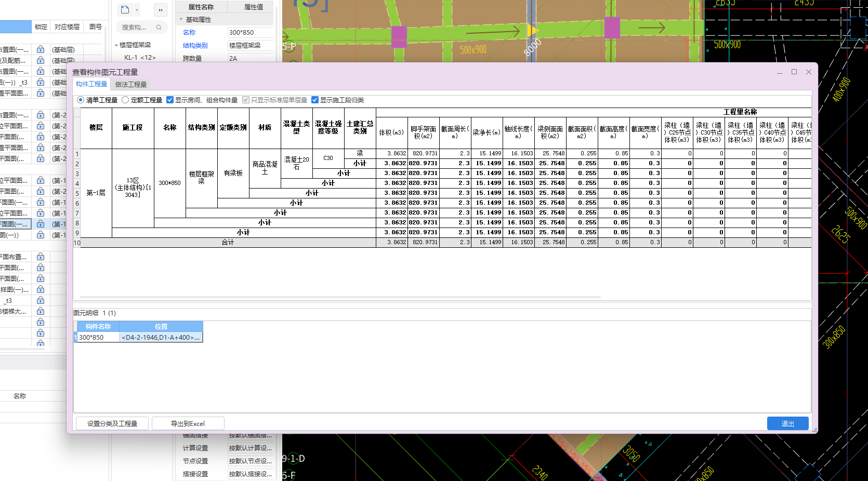
Task: Open dropdown arrow next to new component icon
Action: (x=137, y=10)
